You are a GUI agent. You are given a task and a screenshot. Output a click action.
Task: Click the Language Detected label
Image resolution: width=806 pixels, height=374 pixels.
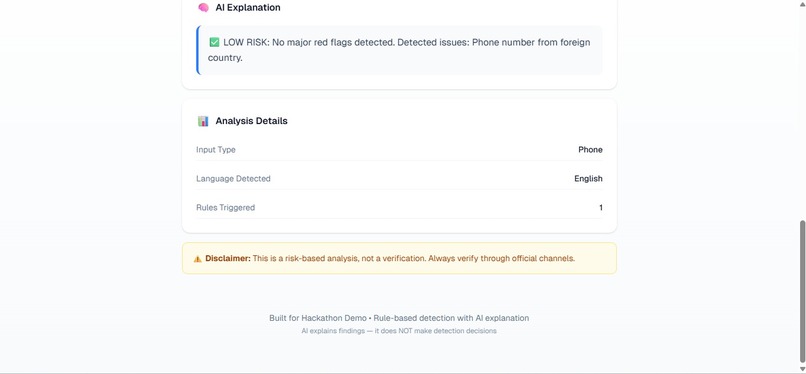pos(233,178)
